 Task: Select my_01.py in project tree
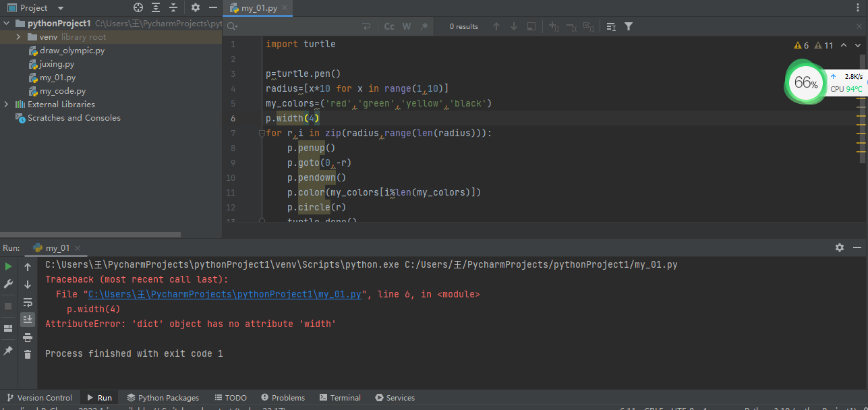click(x=57, y=78)
